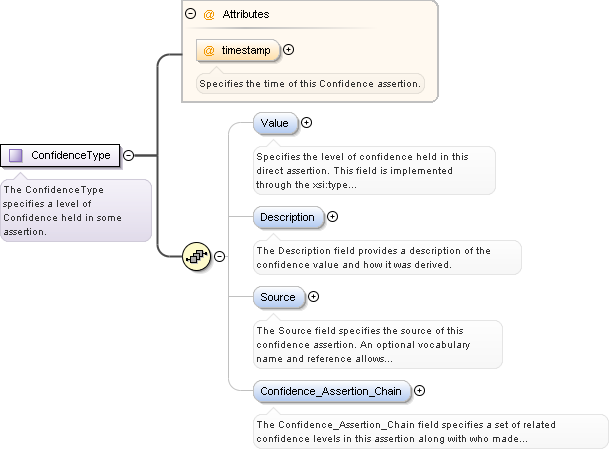Click the Attributes header label
This screenshot has height=452, width=616.
(x=245, y=15)
